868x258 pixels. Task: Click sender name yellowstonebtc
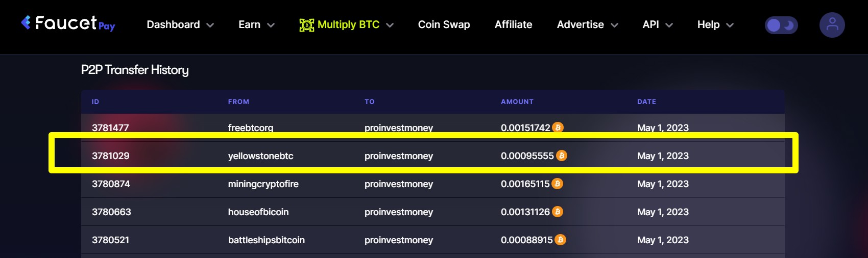(x=260, y=156)
